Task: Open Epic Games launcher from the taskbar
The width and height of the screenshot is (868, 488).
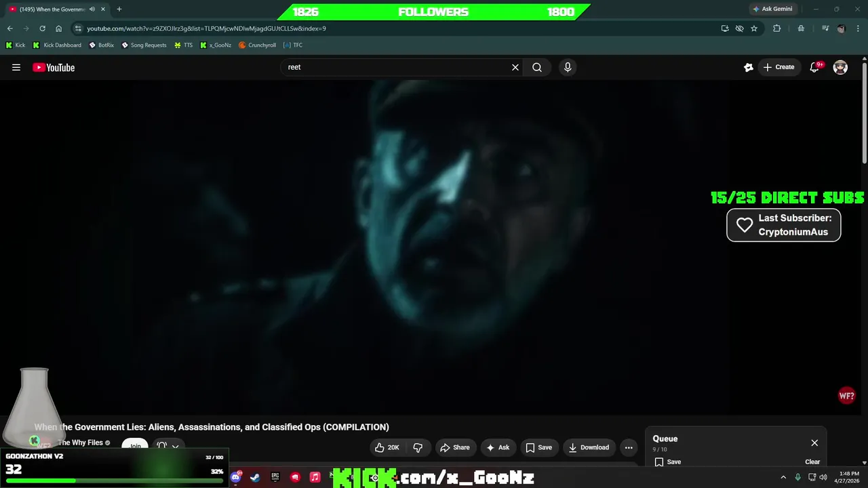Action: click(x=275, y=477)
